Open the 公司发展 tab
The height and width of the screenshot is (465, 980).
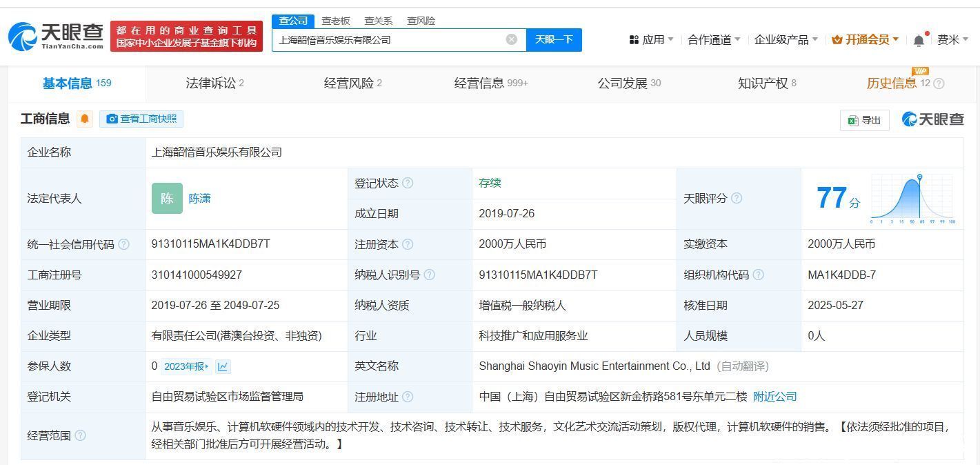point(628,83)
